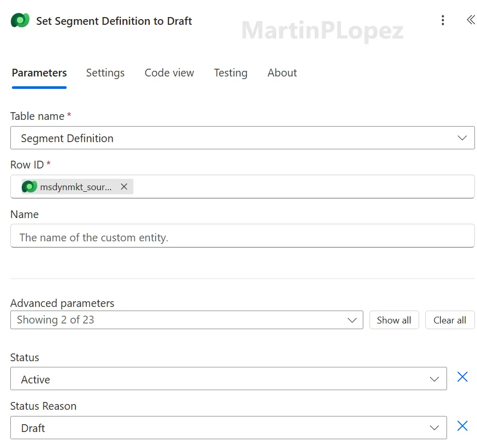This screenshot has width=477, height=448.
Task: Collapse the action panel with double chevron
Action: (x=471, y=20)
